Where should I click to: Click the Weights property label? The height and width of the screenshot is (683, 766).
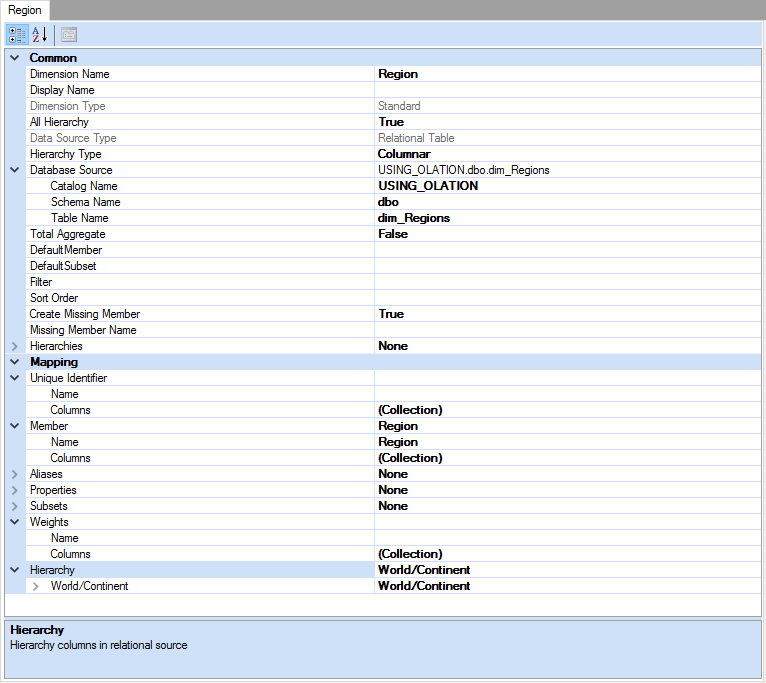click(x=49, y=522)
